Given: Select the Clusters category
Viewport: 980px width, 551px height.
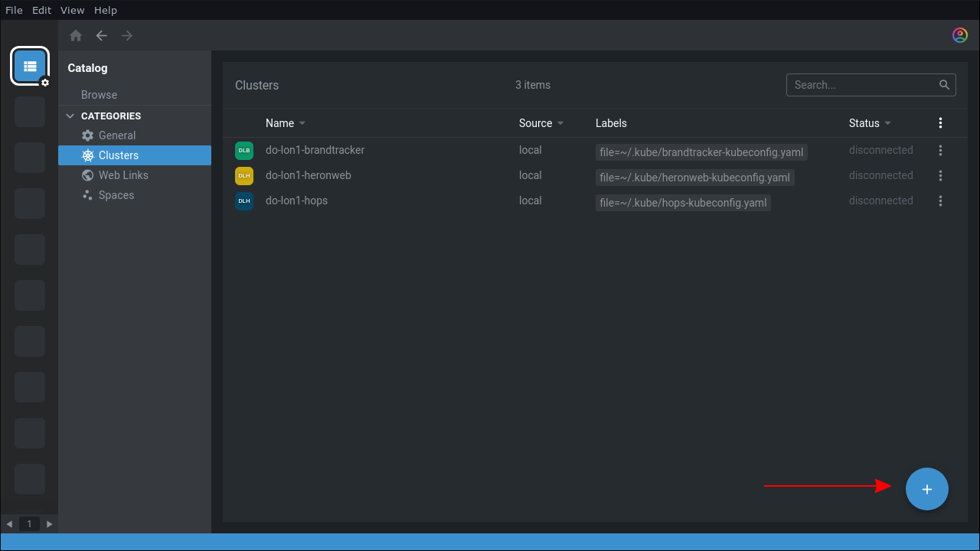Looking at the screenshot, I should [x=135, y=155].
